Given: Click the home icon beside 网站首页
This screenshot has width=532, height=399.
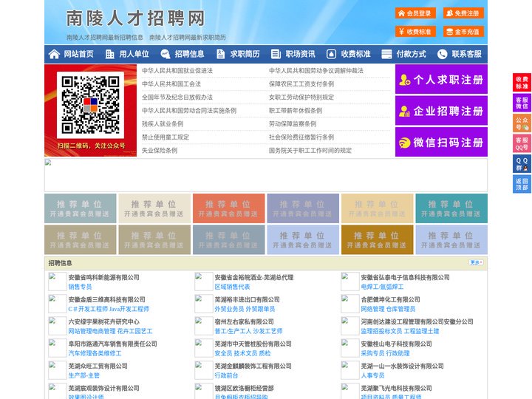Looking at the screenshot, I should [54, 54].
